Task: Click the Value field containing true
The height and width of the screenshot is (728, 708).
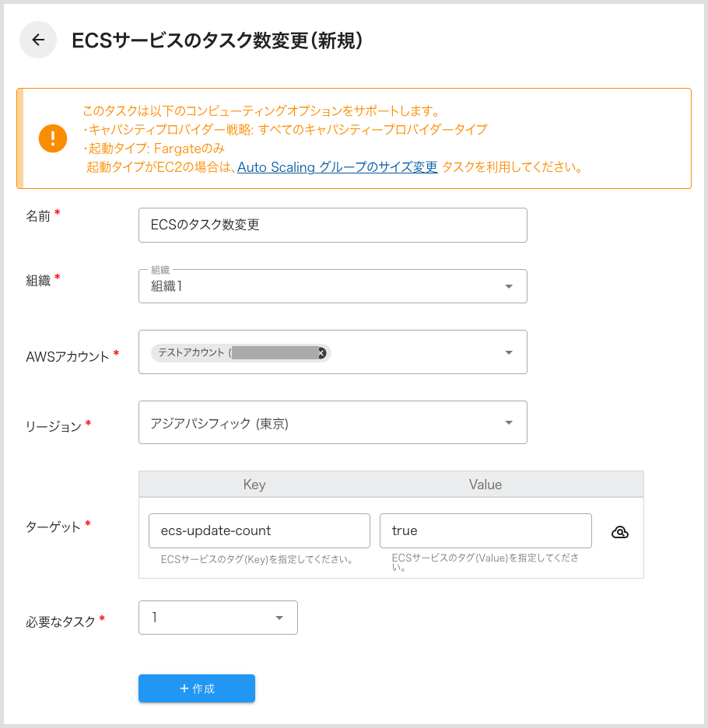Action: point(485,530)
